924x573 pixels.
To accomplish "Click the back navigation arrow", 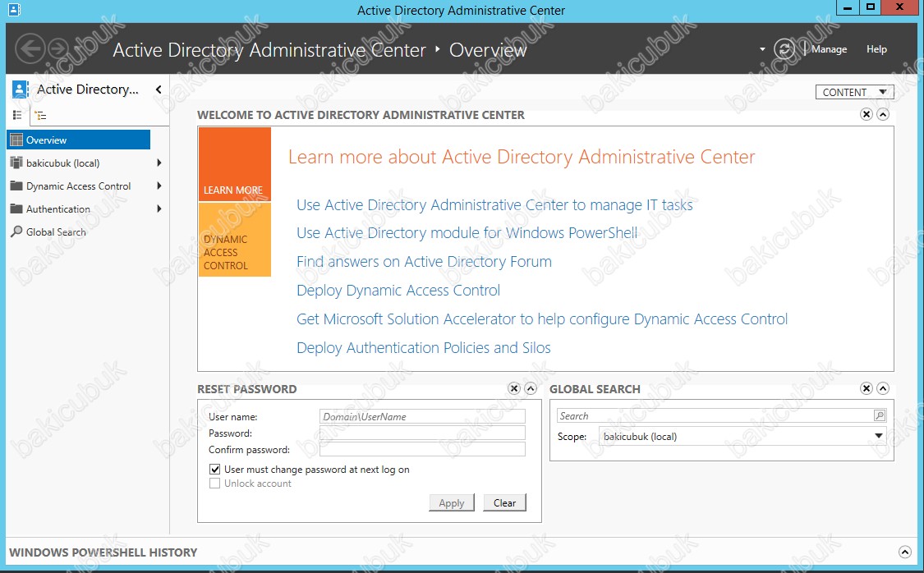I will pos(30,49).
